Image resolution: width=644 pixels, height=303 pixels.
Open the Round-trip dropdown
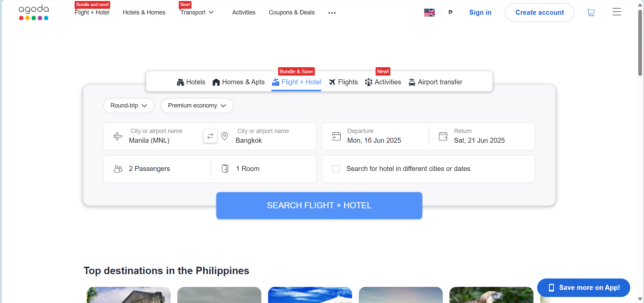pos(129,105)
